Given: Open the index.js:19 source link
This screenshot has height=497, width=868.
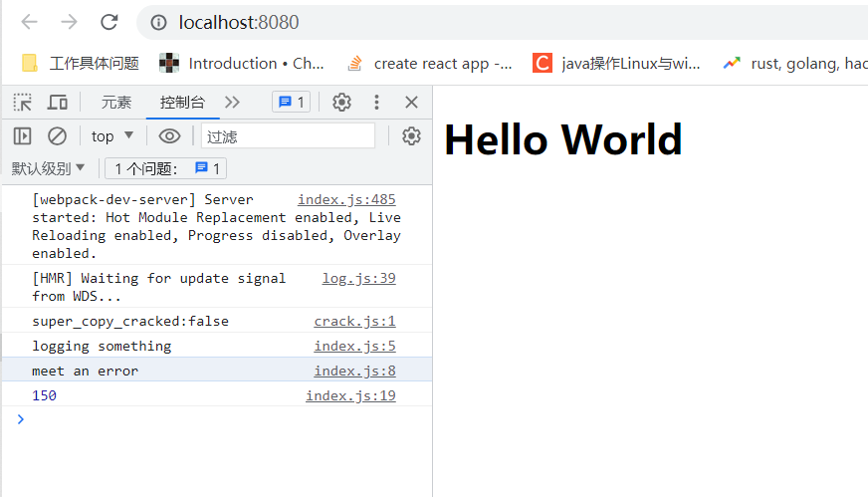Looking at the screenshot, I should (350, 395).
